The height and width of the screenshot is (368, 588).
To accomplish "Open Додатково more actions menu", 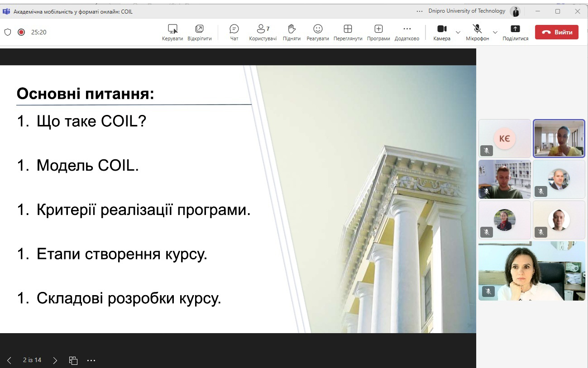I will pyautogui.click(x=406, y=32).
